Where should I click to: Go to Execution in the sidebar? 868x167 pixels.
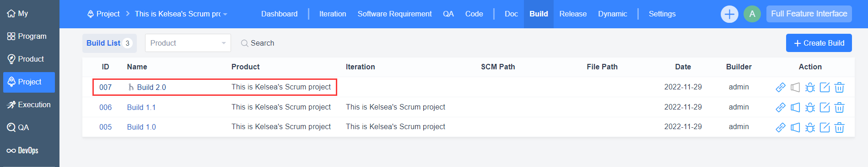pos(29,104)
